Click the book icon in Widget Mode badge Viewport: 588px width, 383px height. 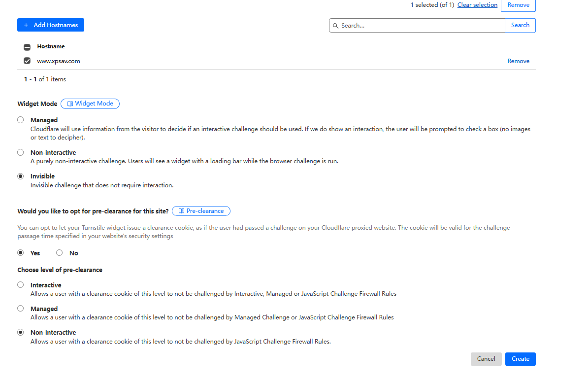coord(70,104)
